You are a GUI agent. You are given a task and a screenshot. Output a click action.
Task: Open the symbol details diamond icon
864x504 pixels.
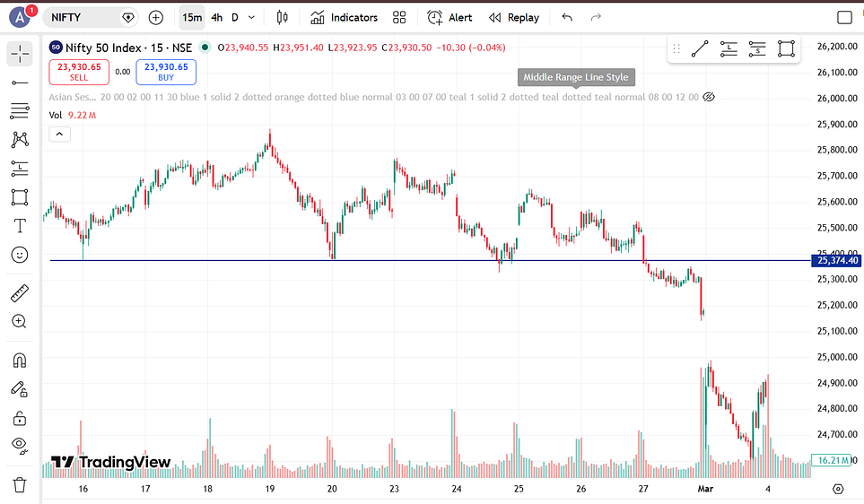click(x=127, y=18)
